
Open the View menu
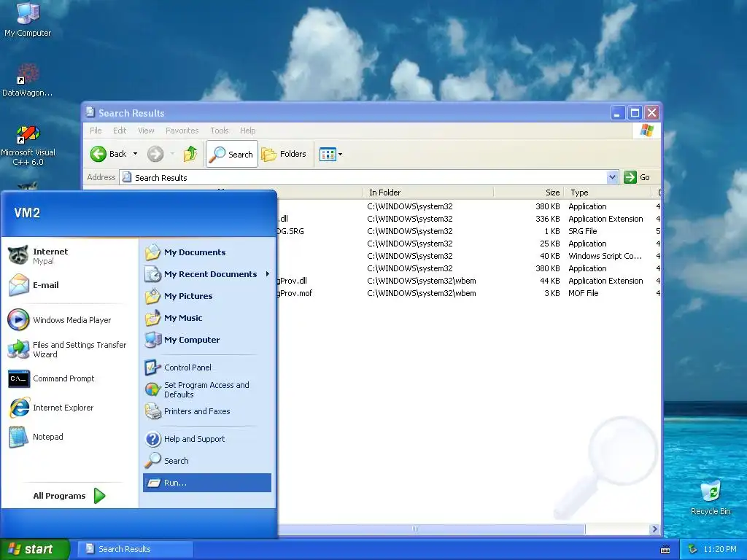click(x=146, y=131)
